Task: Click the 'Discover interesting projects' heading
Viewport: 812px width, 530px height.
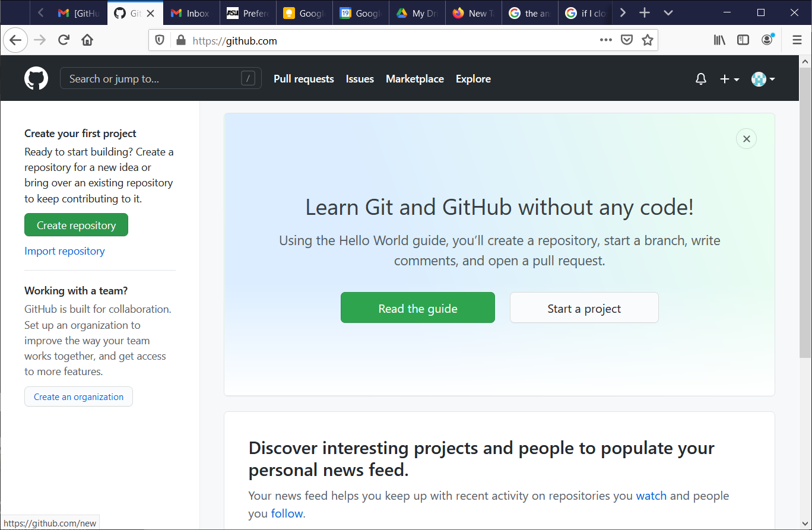Action: [481, 459]
